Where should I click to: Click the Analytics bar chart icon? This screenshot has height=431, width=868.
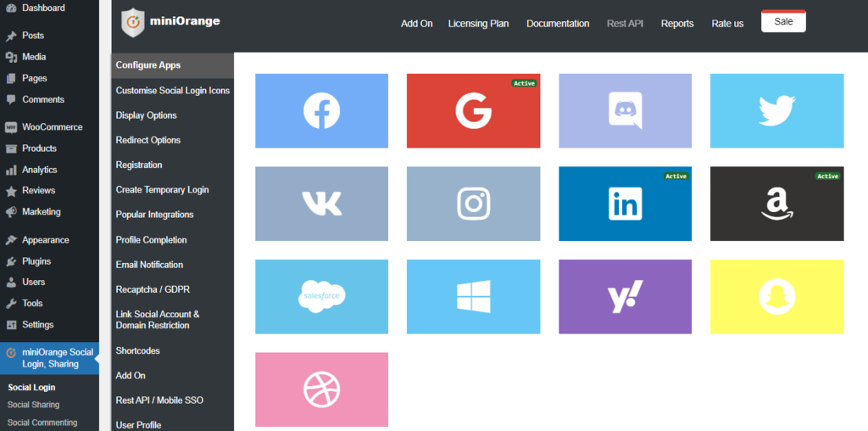tap(11, 170)
